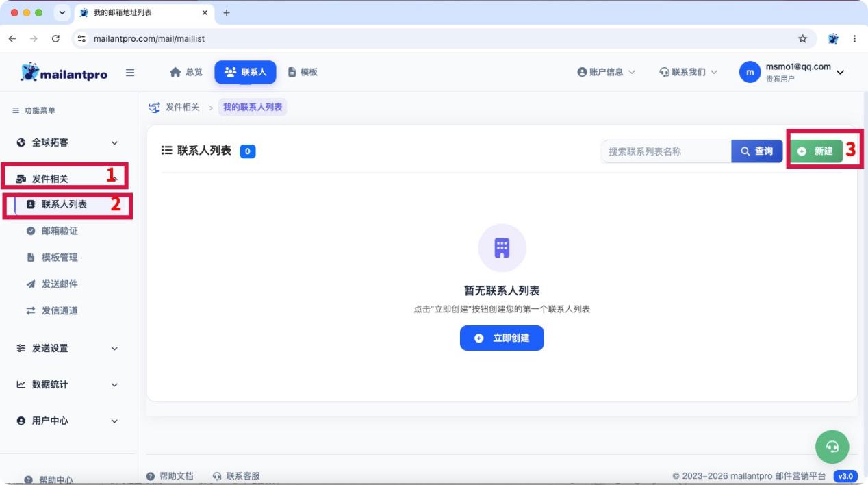Image resolution: width=868 pixels, height=485 pixels.
Task: Expand the 发送设置 sidebar section
Action: pyautogui.click(x=68, y=348)
